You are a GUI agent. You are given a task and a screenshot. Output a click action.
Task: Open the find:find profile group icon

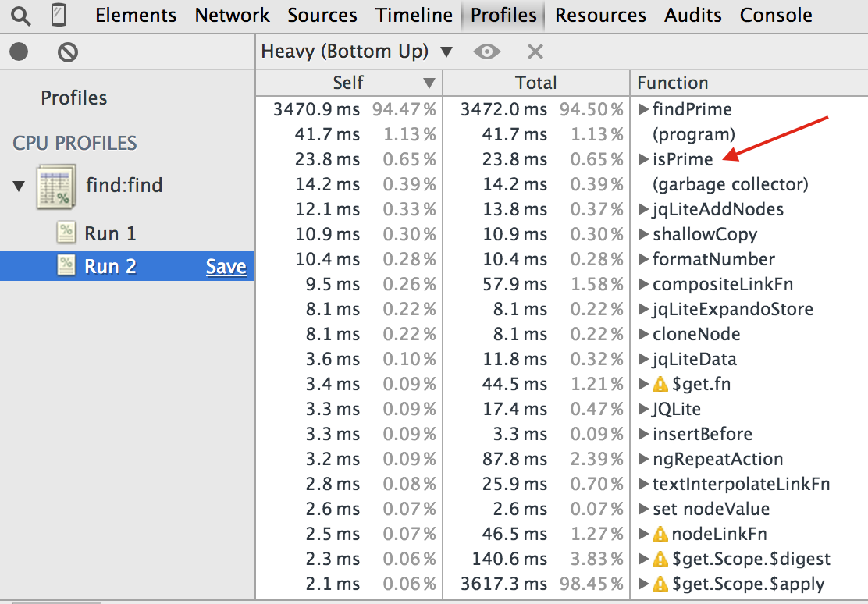(x=56, y=186)
